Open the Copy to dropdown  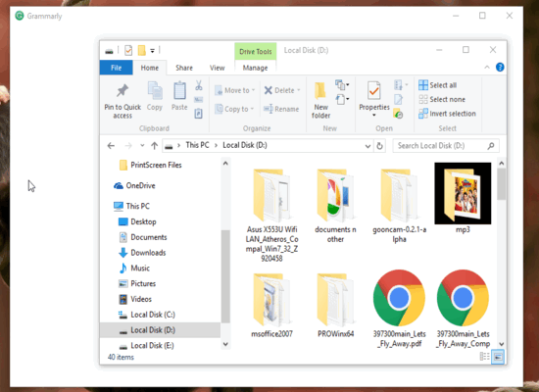point(234,109)
